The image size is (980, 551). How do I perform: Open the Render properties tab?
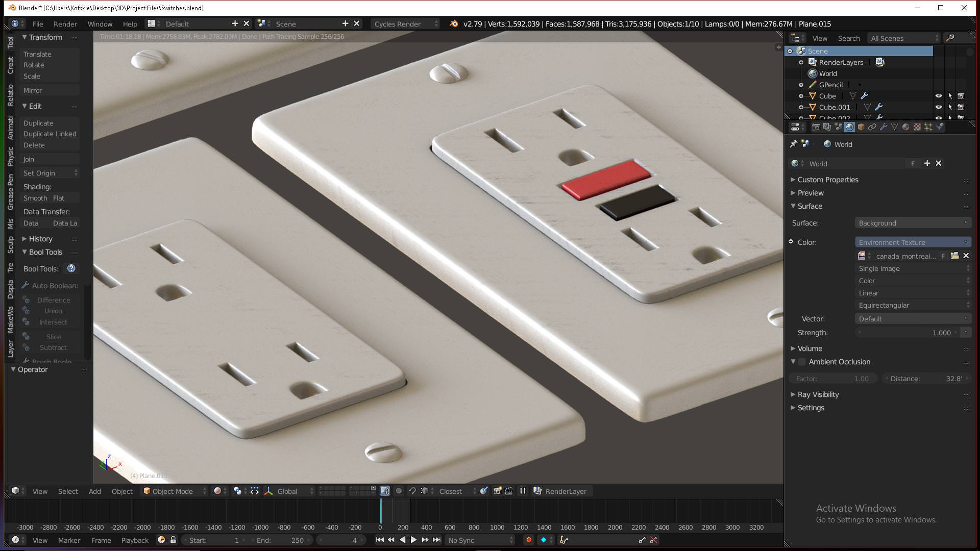[816, 127]
